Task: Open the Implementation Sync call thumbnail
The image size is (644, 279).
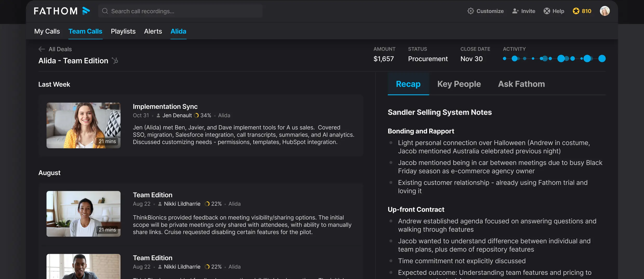Action: 83,125
